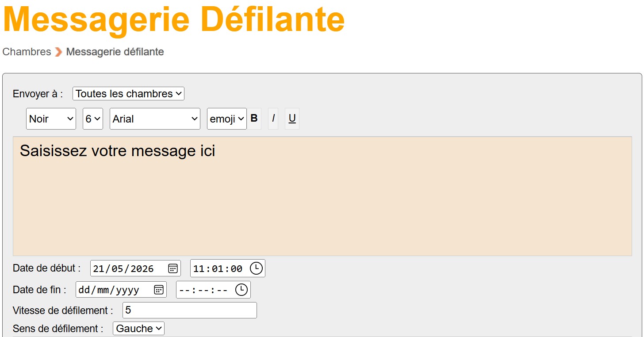Go to Chambres breadcrumb link
The height and width of the screenshot is (337, 644).
27,52
